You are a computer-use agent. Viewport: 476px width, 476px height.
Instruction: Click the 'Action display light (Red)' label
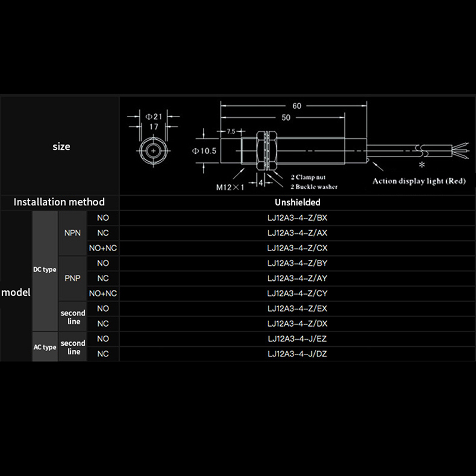click(x=419, y=181)
